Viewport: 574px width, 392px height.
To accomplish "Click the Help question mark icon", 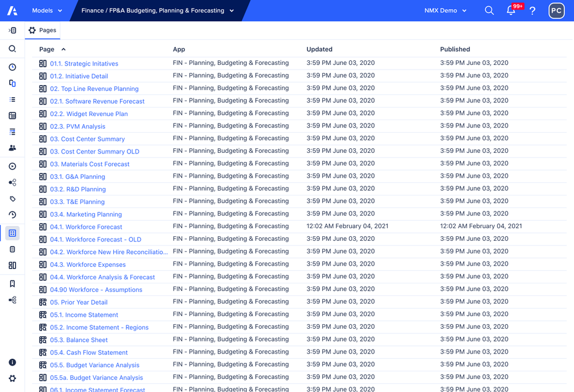I will 532,10.
